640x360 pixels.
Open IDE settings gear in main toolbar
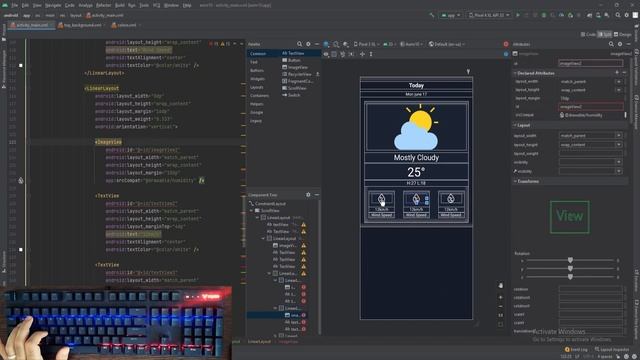pyautogui.click(x=627, y=15)
